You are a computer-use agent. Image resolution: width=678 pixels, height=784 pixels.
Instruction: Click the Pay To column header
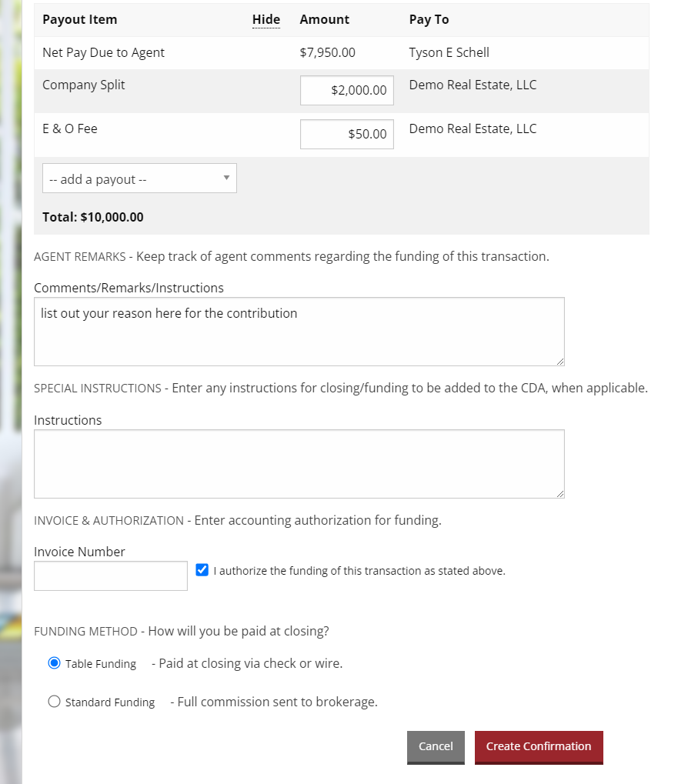(429, 19)
